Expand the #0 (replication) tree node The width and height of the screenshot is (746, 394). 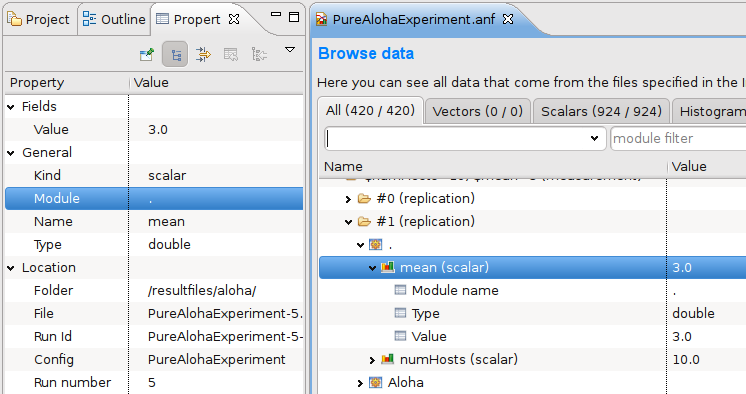coord(348,199)
